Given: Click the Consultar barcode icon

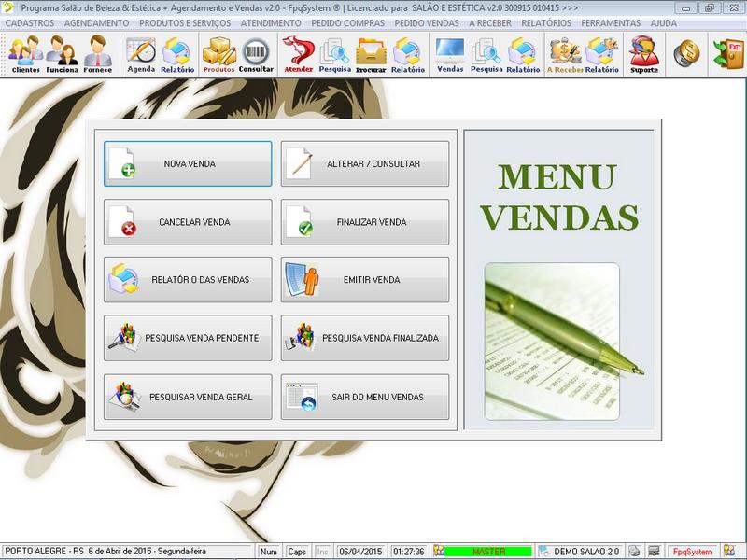Looking at the screenshot, I should point(256,54).
